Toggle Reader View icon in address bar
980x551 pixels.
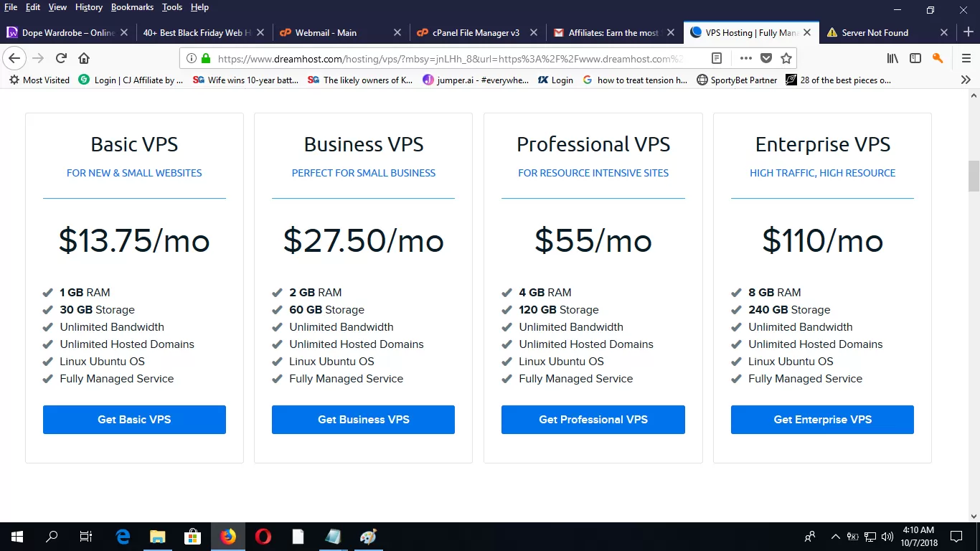[716, 58]
